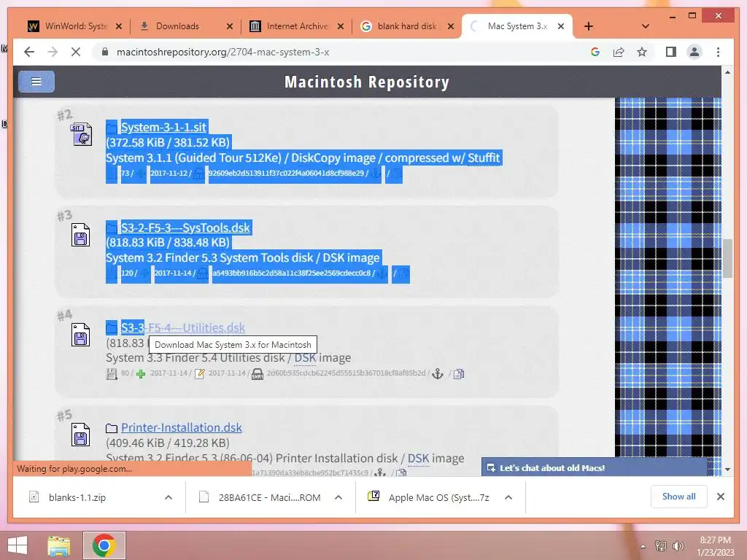Click the SHA1 icon in Utilities.dsk row
Screen dimensions: 747x560
[258, 374]
